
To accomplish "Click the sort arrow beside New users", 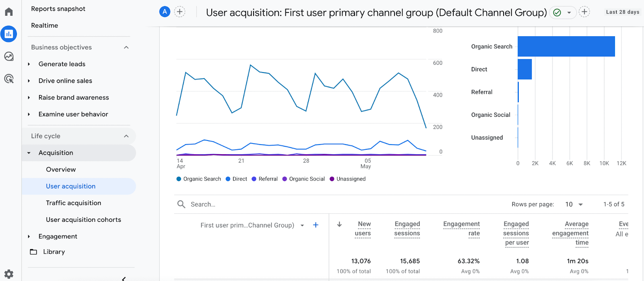I will 339,225.
